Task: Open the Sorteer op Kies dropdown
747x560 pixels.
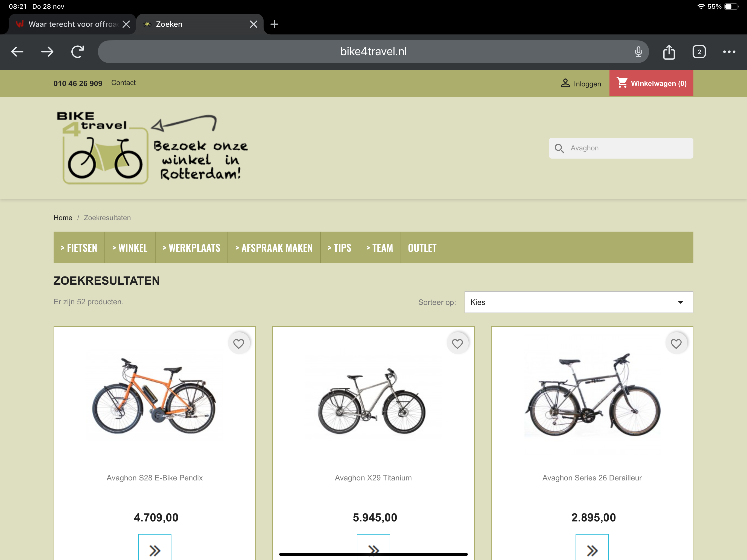Action: (x=579, y=302)
